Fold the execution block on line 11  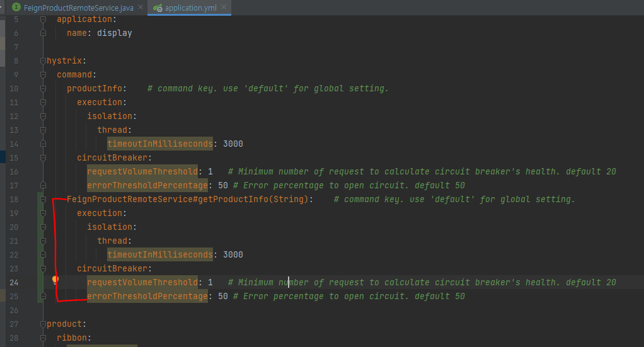click(43, 102)
